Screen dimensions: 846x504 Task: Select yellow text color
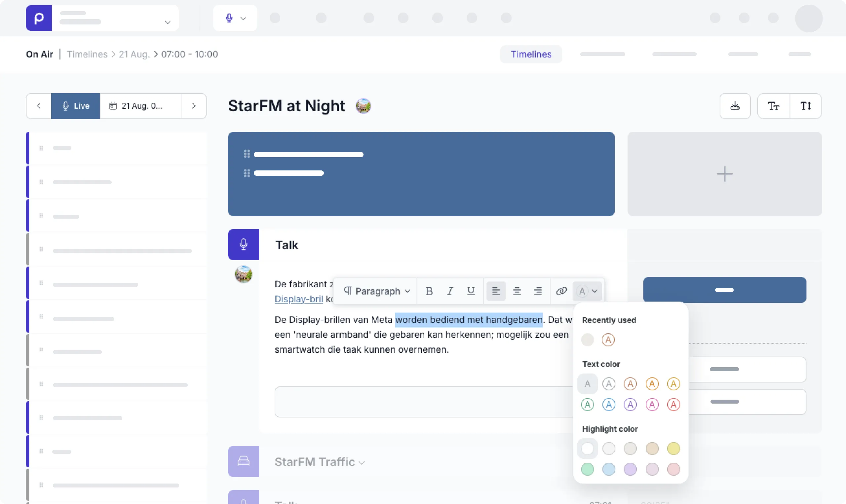coord(673,384)
